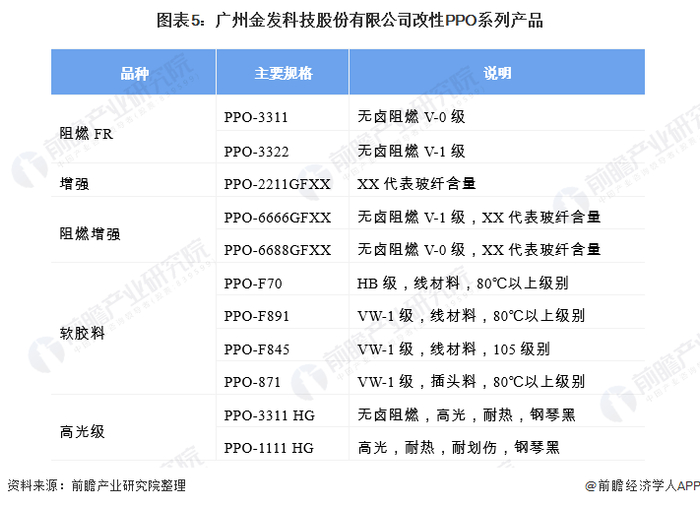Image resolution: width=700 pixels, height=506 pixels.
Task: Click 'VW-1 级，线材料，105 级别' description
Action: click(454, 349)
